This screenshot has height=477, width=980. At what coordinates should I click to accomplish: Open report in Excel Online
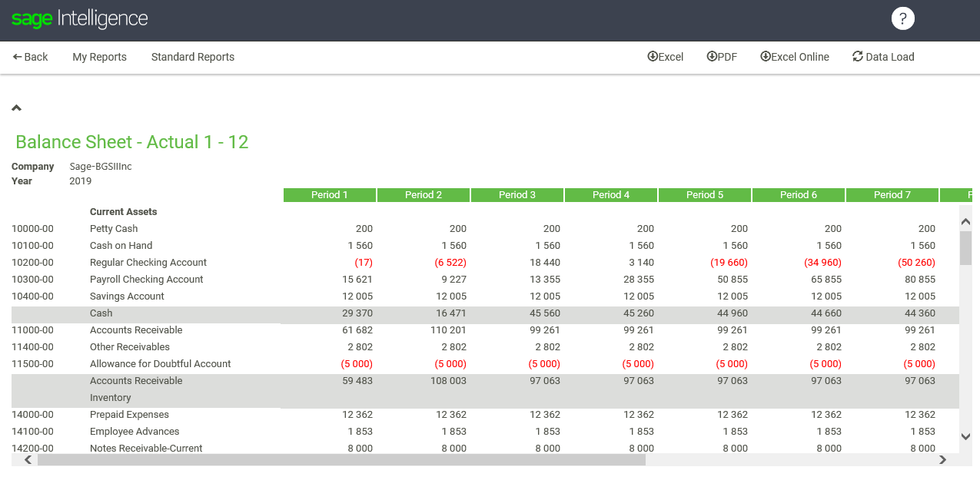pyautogui.click(x=795, y=57)
